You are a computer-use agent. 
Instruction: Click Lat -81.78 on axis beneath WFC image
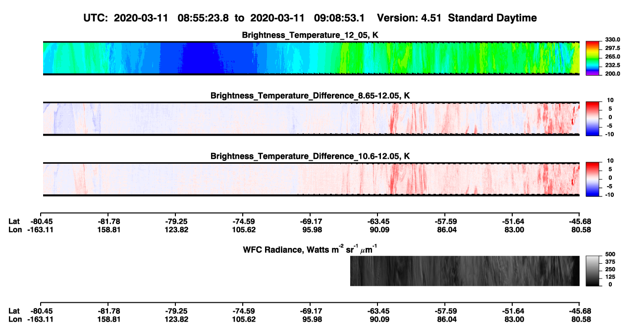tap(108, 311)
